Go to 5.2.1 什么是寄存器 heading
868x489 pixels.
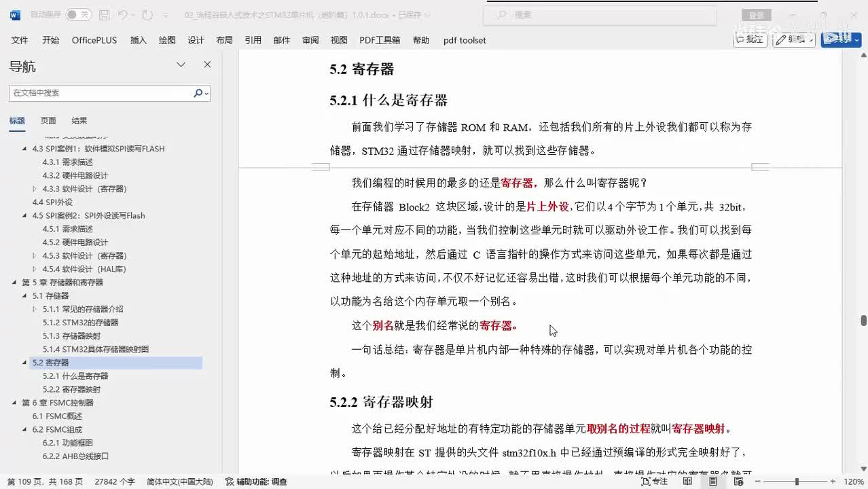pyautogui.click(x=75, y=376)
